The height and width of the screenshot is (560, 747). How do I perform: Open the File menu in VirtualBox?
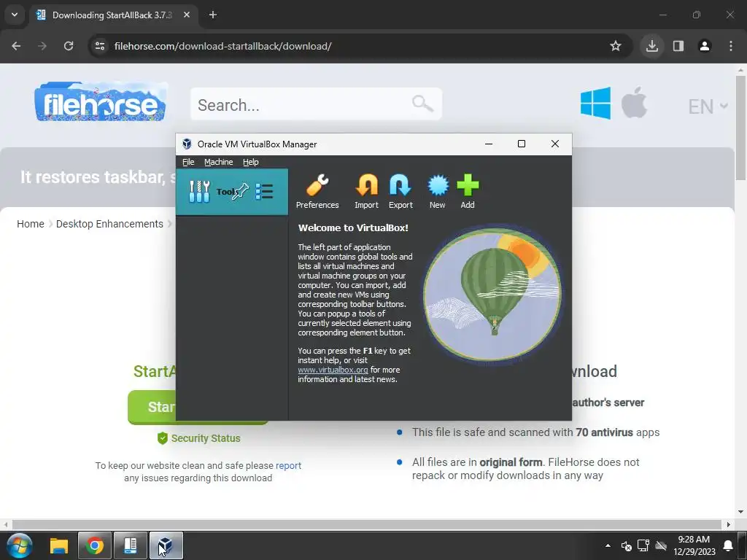tap(188, 162)
